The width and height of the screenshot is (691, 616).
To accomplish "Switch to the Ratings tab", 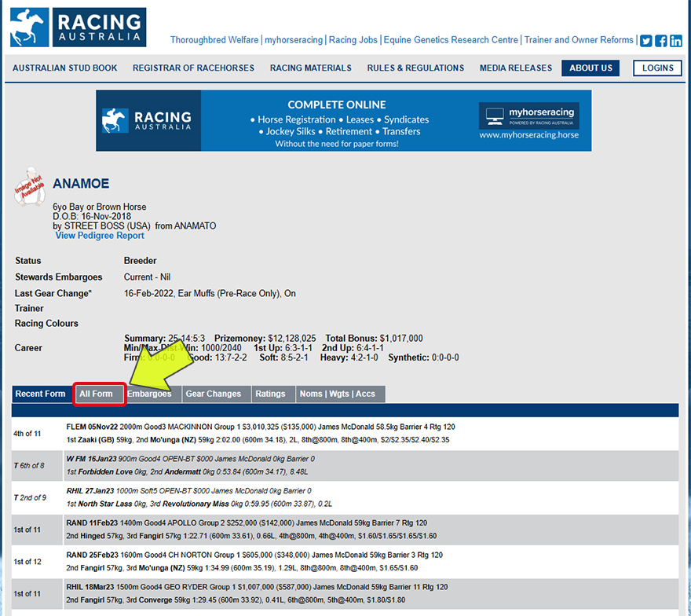I will point(271,394).
